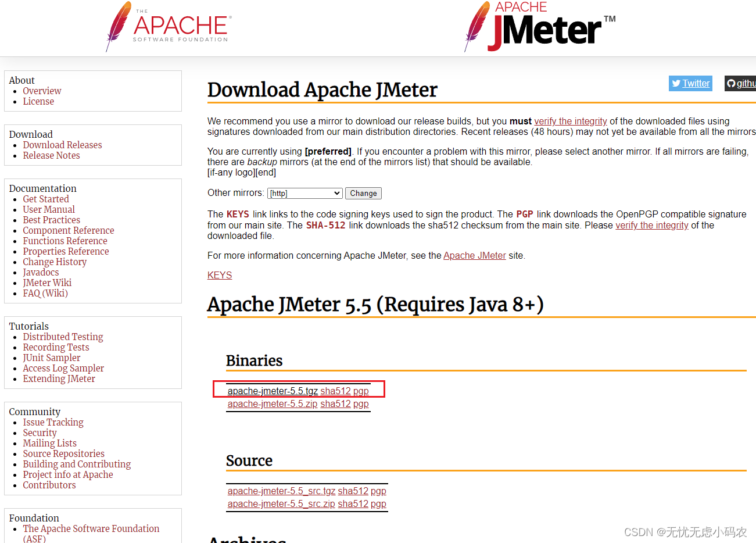Open Javadocs link
Image resolution: width=756 pixels, height=543 pixels.
[x=41, y=272]
